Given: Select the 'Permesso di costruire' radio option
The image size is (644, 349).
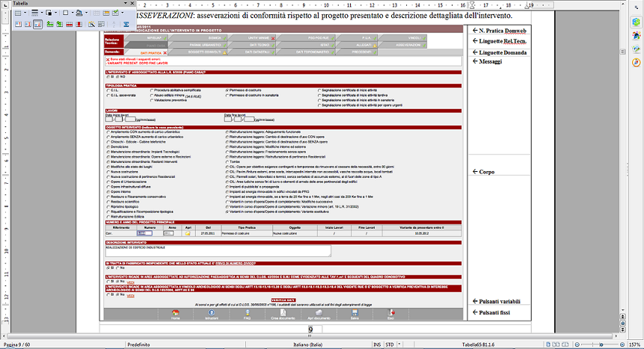Looking at the screenshot, I should (227, 90).
